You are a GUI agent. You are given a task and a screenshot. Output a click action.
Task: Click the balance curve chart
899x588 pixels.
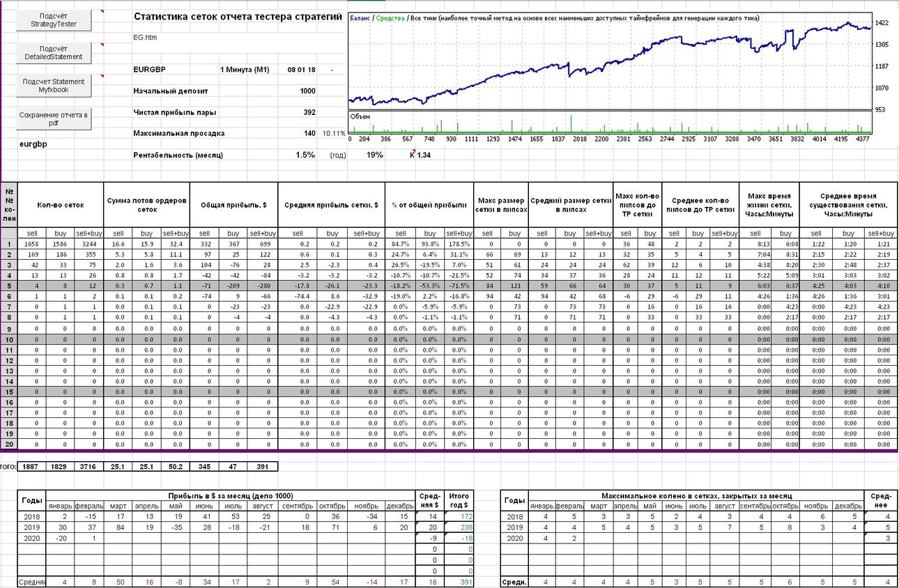610,60
